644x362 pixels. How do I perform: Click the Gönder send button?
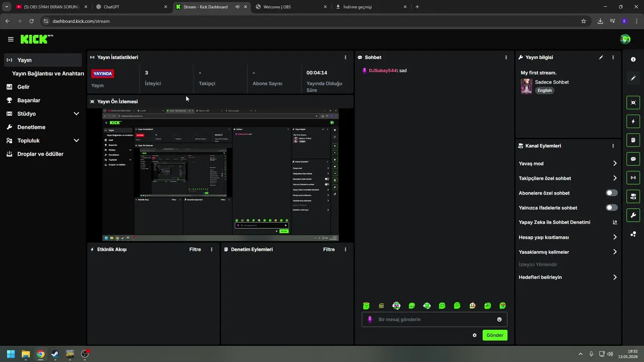coord(495,335)
